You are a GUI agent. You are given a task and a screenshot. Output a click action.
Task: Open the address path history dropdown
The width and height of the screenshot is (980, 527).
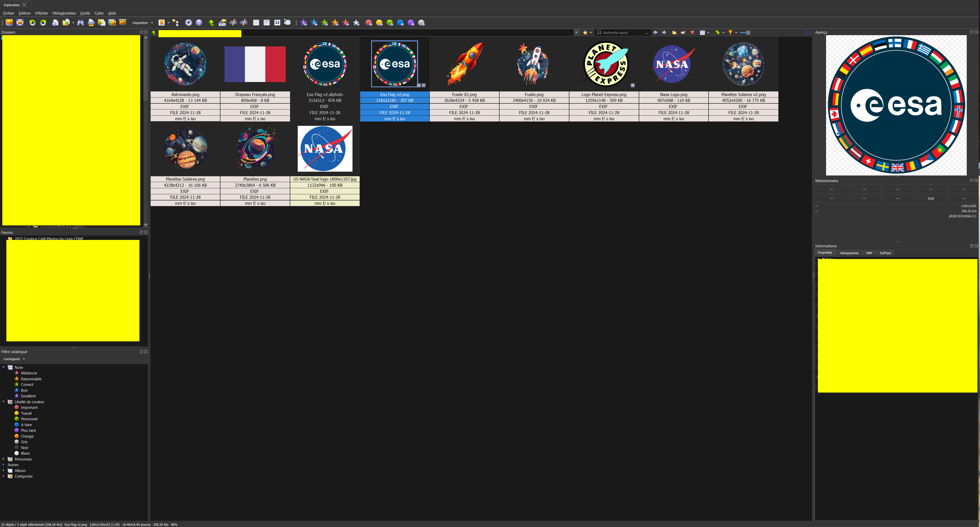tap(576, 33)
